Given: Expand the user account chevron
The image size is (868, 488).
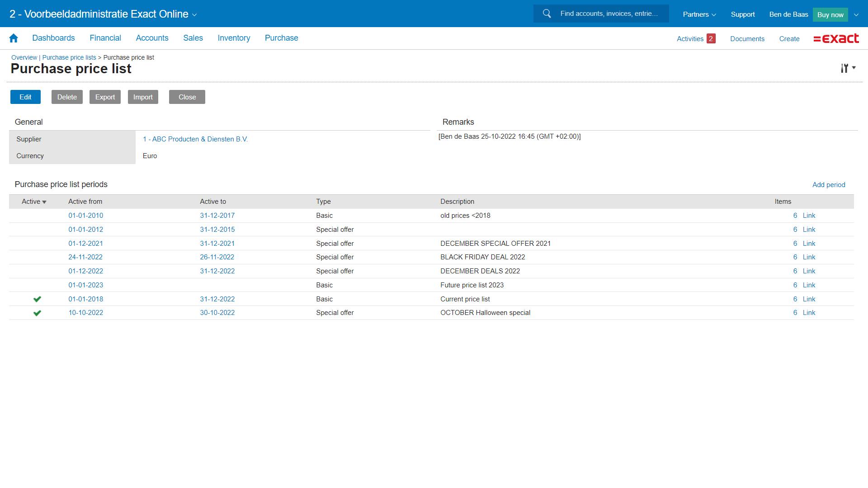Looking at the screenshot, I should [x=856, y=14].
